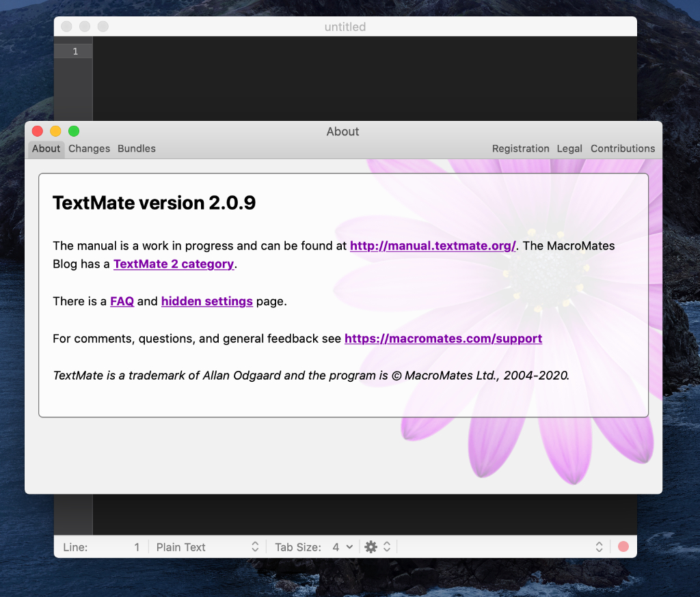Image resolution: width=700 pixels, height=597 pixels.
Task: Select line 1 in the editor gutter
Action: coord(74,51)
